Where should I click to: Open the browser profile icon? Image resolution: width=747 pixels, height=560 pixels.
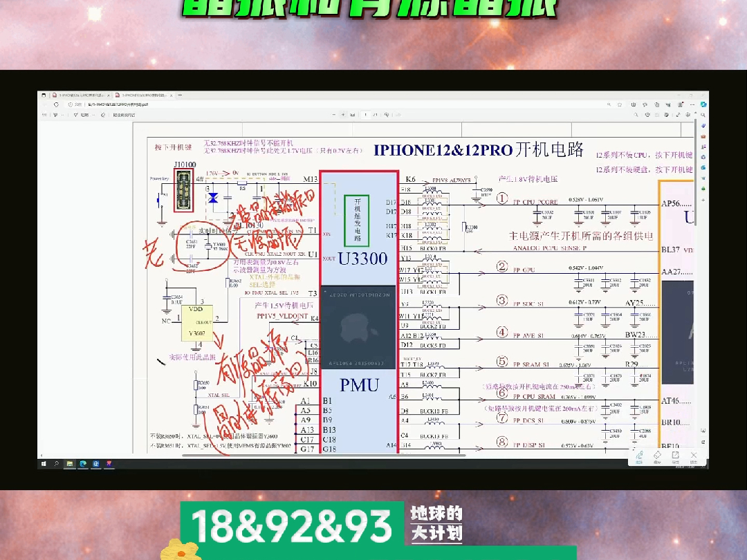[x=681, y=104]
